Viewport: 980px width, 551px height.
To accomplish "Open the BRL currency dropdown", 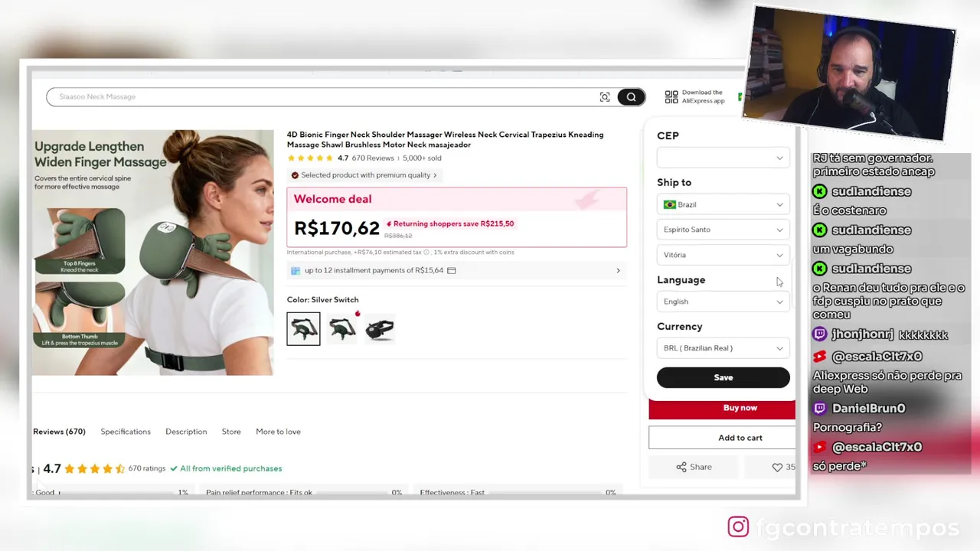I will [723, 348].
